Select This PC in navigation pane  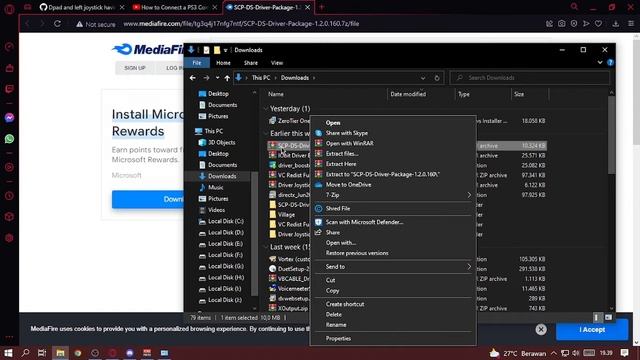pos(213,131)
